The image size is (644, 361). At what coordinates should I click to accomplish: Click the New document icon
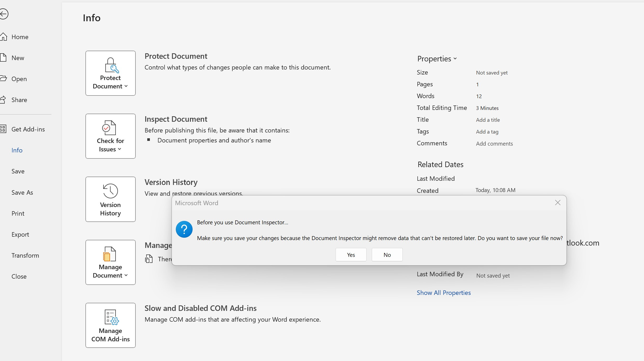click(x=3, y=58)
